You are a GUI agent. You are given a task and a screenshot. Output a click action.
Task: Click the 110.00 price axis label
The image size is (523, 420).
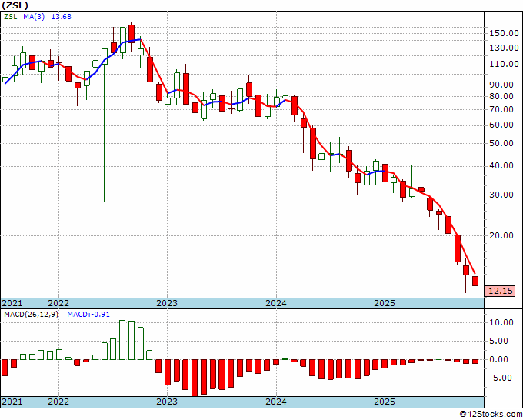tap(504, 64)
